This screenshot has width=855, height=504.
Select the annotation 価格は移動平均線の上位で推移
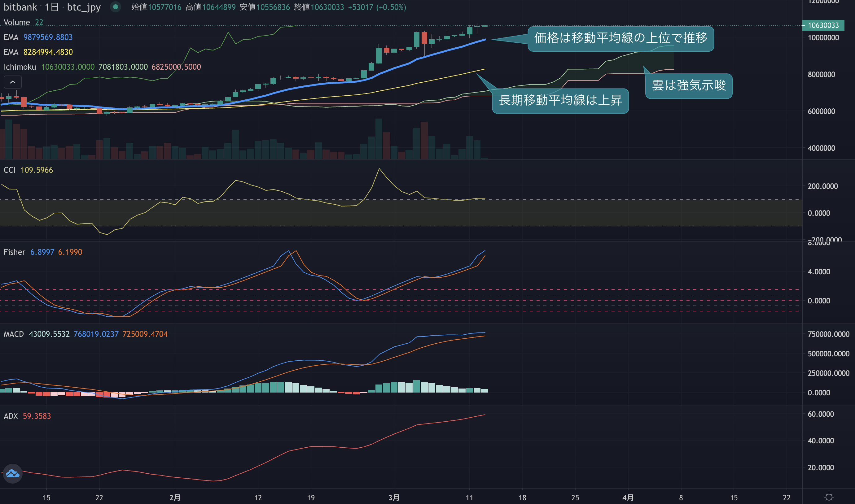(x=620, y=38)
